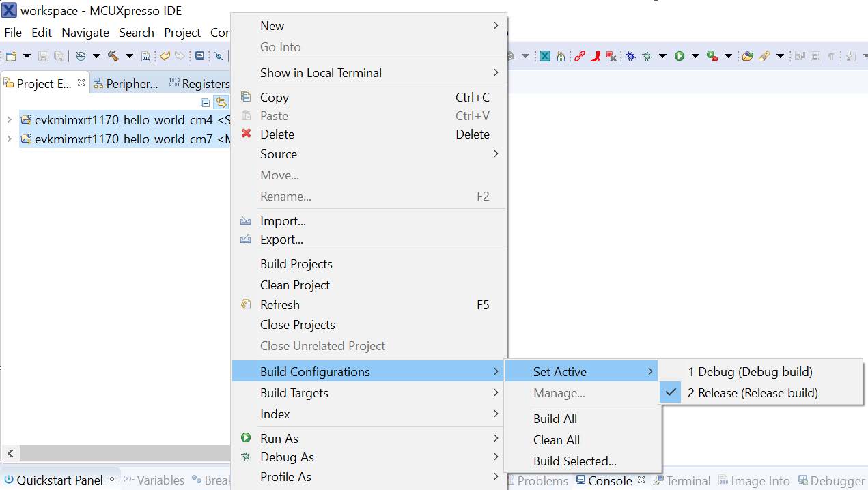Open the dropdown arrow next to Run button
Image resolution: width=868 pixels, height=490 pixels.
(695, 56)
